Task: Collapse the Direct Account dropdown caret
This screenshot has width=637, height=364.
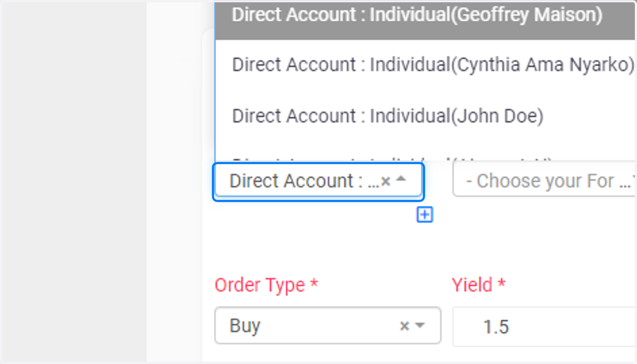Action: point(401,180)
